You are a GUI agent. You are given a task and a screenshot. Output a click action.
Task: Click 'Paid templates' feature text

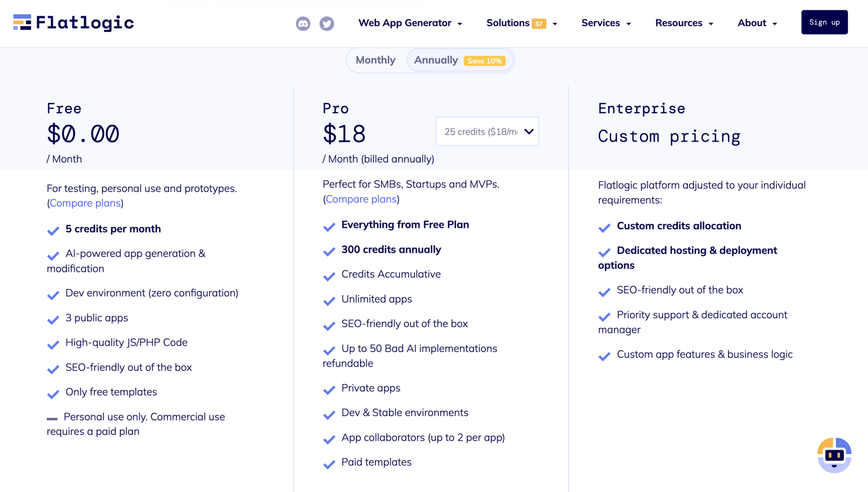(376, 462)
